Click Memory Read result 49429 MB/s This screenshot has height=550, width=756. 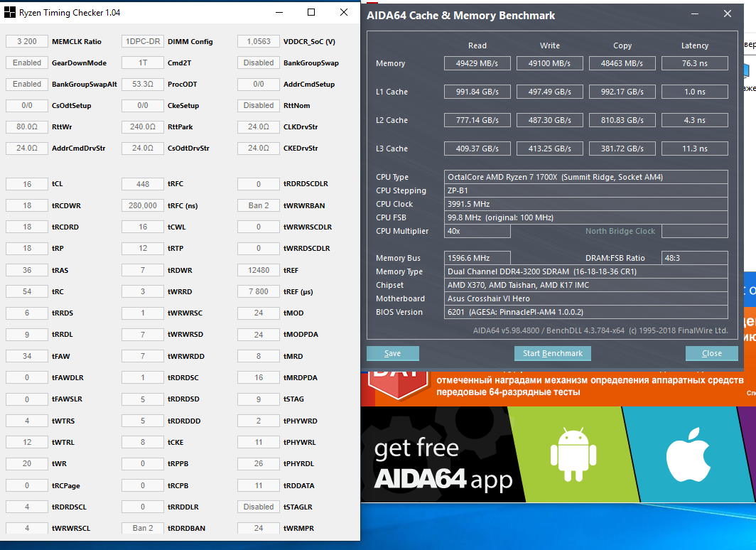click(x=477, y=63)
